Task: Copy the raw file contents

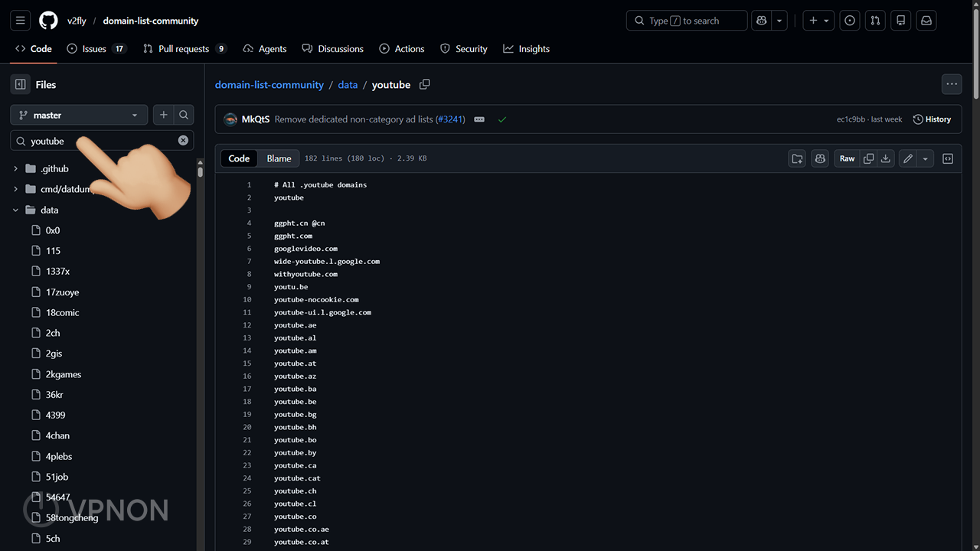Action: tap(868, 158)
